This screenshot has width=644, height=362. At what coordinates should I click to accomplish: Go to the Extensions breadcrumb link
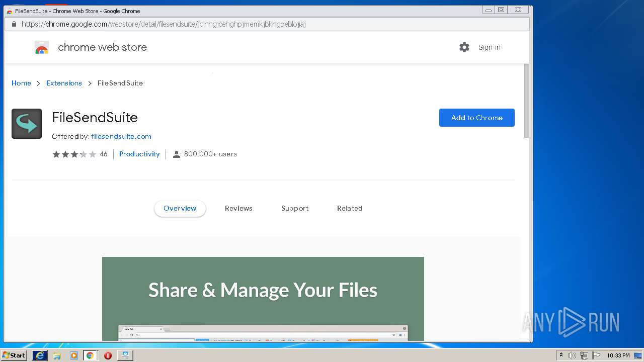point(64,83)
